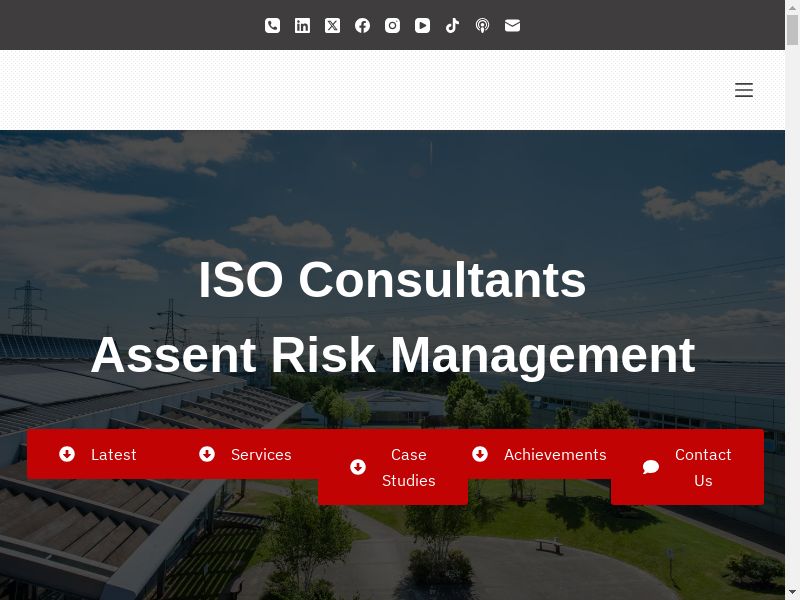Click the down-arrow icon beside Latest
The image size is (800, 600).
67,454
